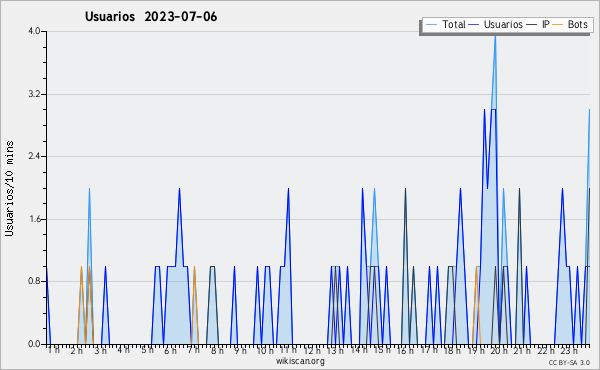Click the chart title 'Usuarios 2023-07-06'
This screenshot has width=600, height=370.
pyautogui.click(x=151, y=17)
